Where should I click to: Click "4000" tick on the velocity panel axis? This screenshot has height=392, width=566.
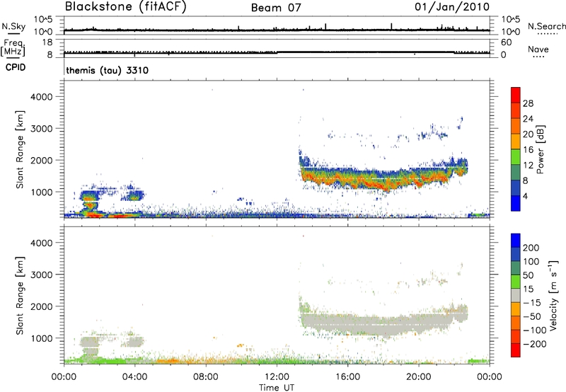[x=42, y=243]
